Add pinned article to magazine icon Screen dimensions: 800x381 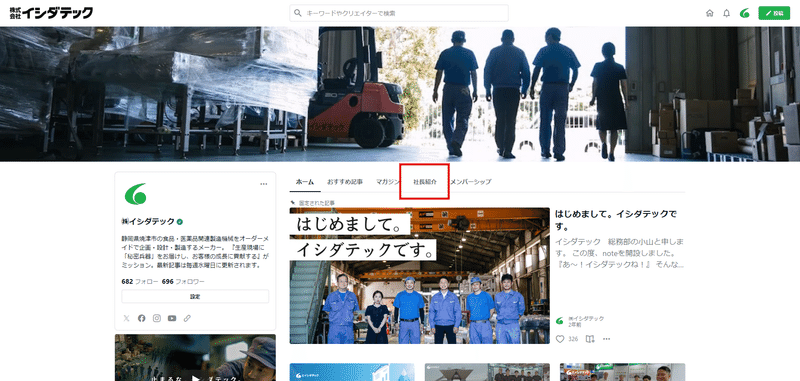point(590,339)
